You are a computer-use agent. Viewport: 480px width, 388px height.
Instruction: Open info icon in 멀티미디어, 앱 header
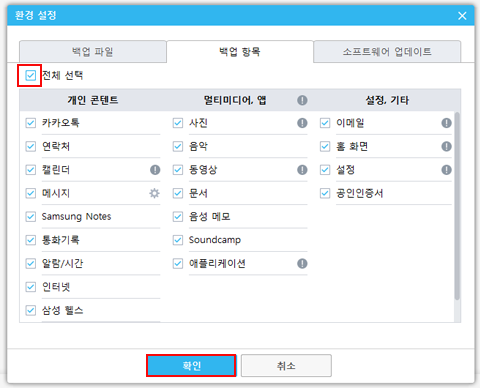coord(302,100)
